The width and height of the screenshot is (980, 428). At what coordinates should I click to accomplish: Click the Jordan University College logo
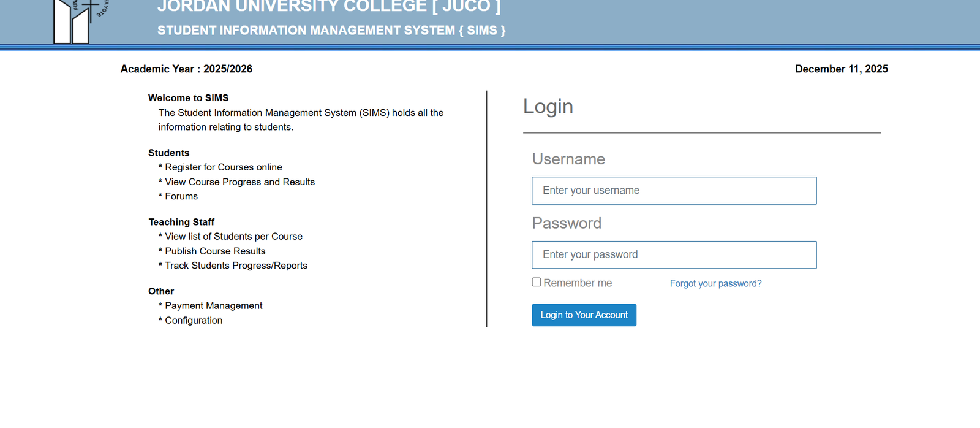pos(80,21)
